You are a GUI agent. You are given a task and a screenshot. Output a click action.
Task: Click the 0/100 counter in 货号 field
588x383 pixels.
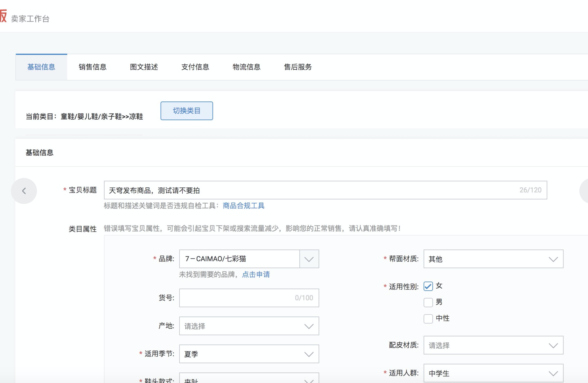(x=304, y=298)
